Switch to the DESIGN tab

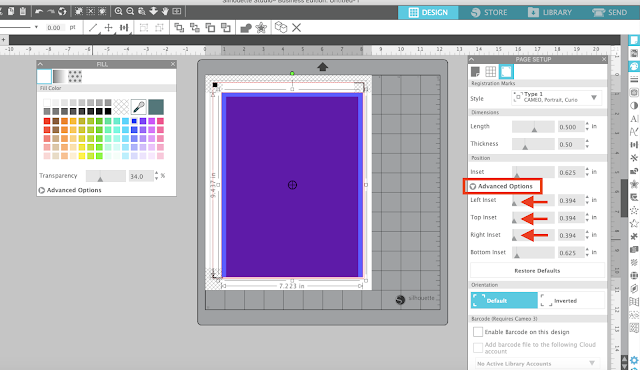point(428,13)
